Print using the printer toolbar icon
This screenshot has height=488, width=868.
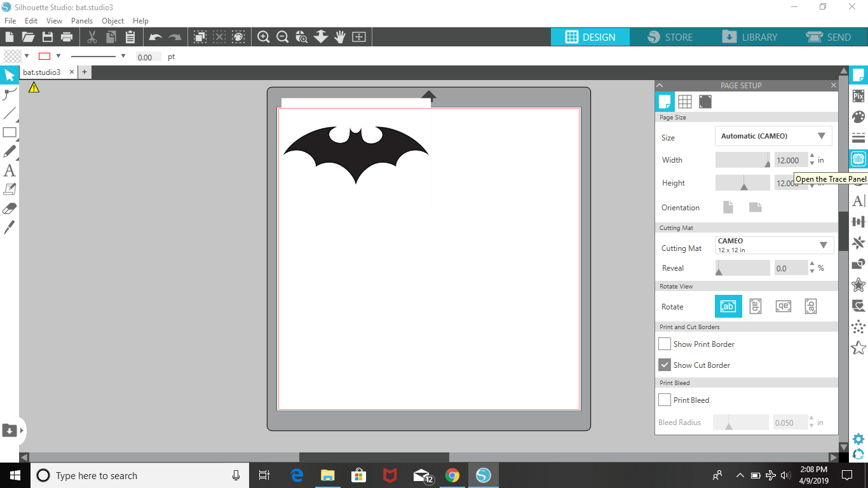coord(67,37)
